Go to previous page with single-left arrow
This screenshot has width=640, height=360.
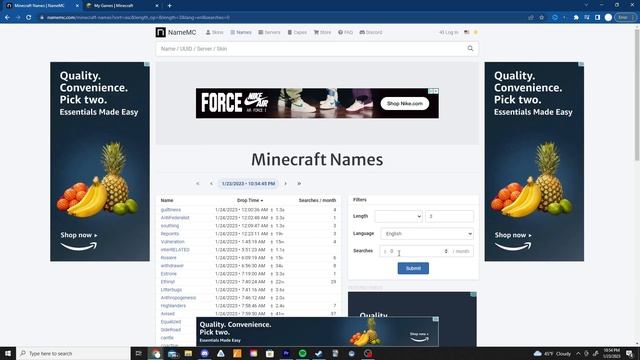(211, 184)
